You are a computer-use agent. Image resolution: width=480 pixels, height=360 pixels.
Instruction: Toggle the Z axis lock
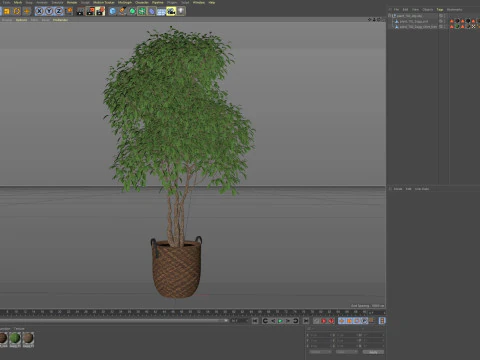[x=59, y=11]
